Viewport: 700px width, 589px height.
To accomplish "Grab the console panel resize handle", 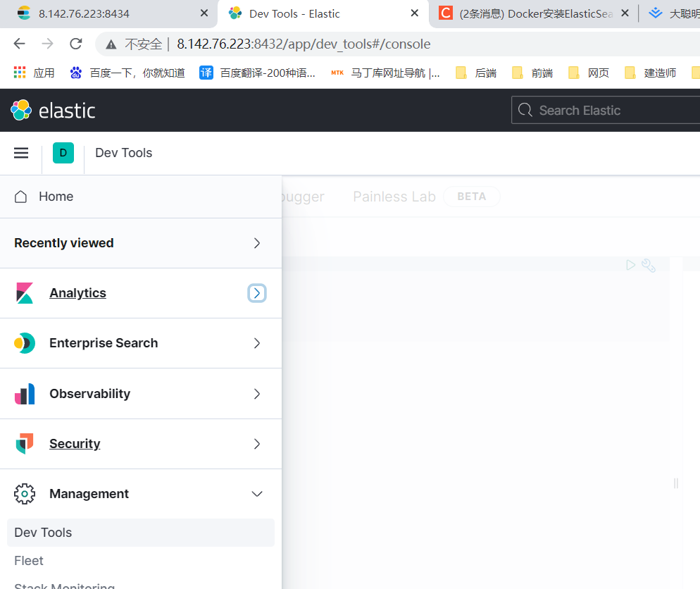I will (676, 483).
